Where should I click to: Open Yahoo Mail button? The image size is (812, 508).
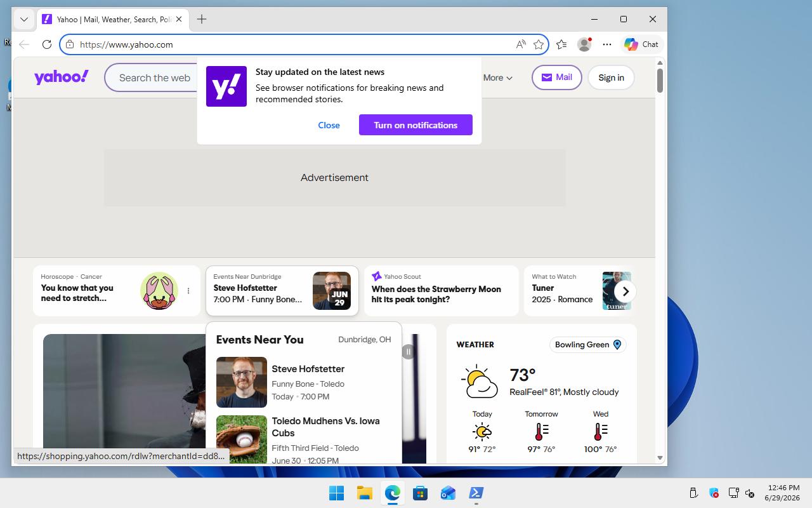click(556, 77)
